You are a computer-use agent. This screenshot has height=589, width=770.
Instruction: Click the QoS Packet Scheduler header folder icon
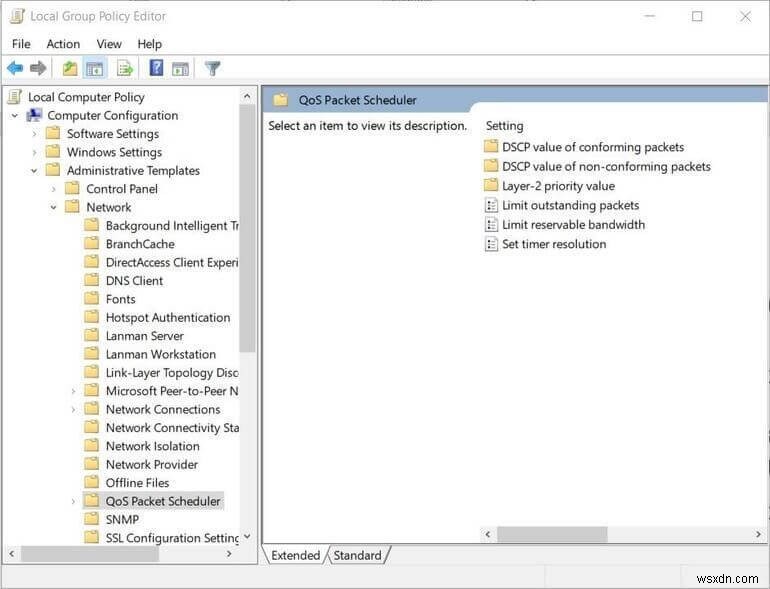pos(281,100)
